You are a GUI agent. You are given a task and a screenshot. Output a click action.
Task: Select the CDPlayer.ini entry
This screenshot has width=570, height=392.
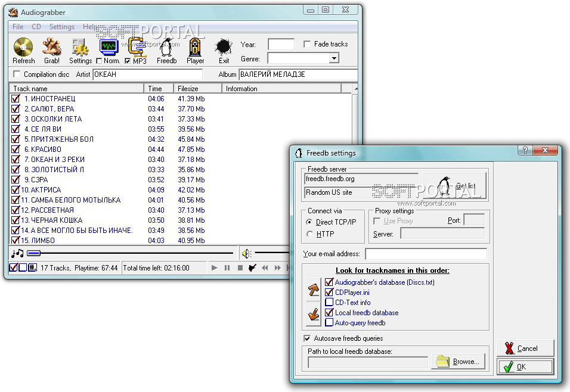(x=352, y=292)
